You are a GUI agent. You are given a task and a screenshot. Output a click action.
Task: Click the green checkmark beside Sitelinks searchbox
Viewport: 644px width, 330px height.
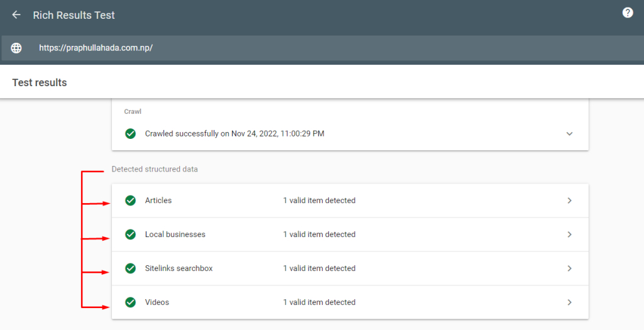(130, 268)
